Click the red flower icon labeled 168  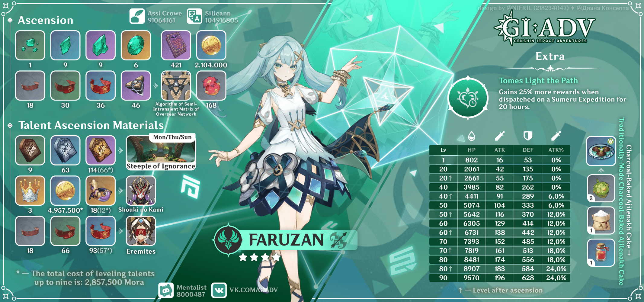pos(211,86)
